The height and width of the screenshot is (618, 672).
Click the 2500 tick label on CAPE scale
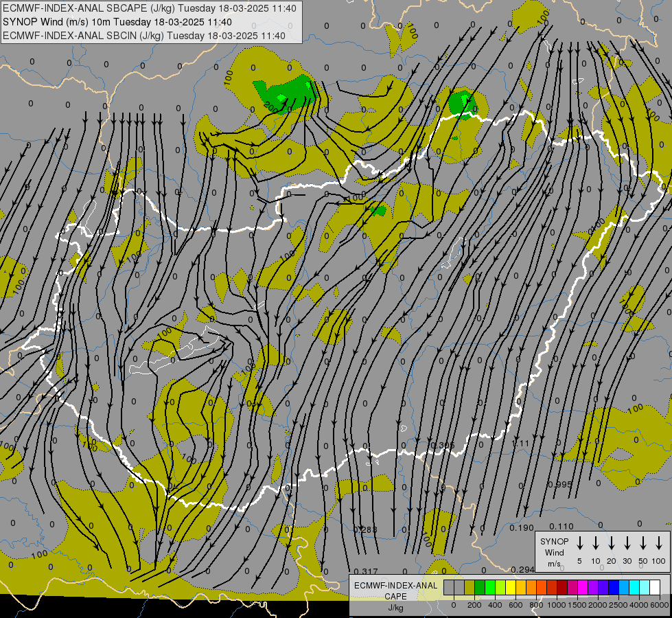(x=618, y=605)
